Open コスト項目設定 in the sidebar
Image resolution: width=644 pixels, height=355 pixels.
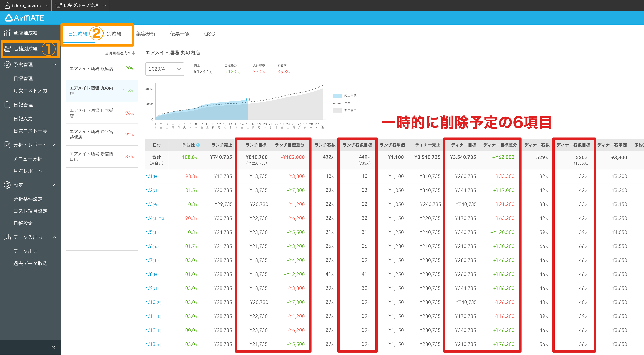pos(30,211)
